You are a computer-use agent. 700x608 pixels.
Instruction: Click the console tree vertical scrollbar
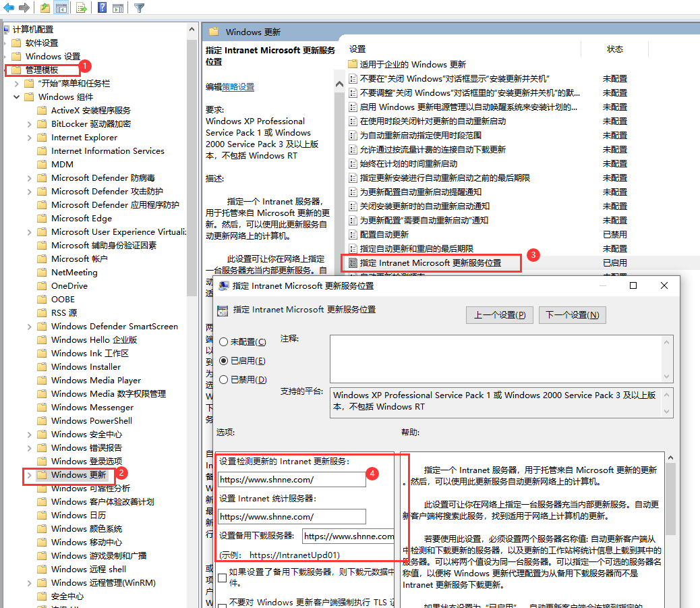click(x=192, y=167)
